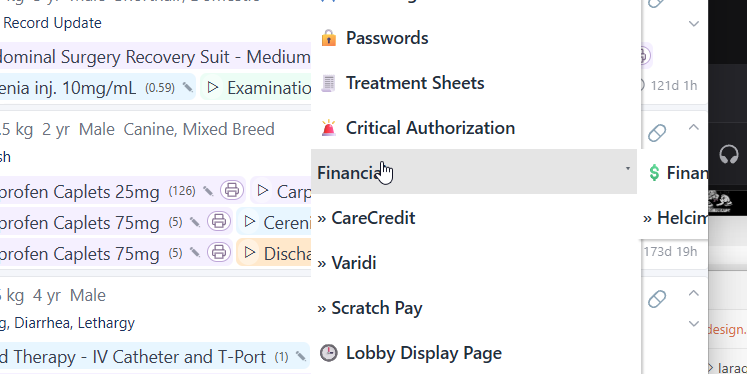Image resolution: width=747 pixels, height=374 pixels.
Task: Click the Treatment Sheets document icon
Action: click(x=328, y=83)
